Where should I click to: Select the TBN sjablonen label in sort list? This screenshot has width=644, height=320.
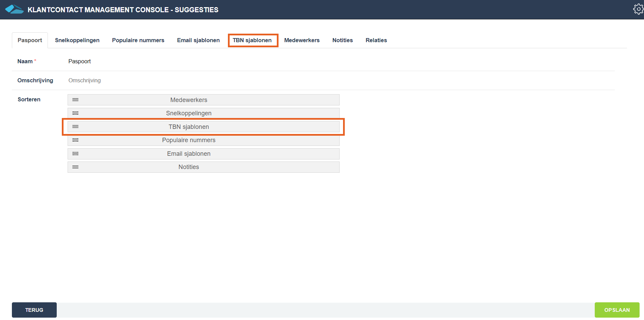tap(189, 127)
